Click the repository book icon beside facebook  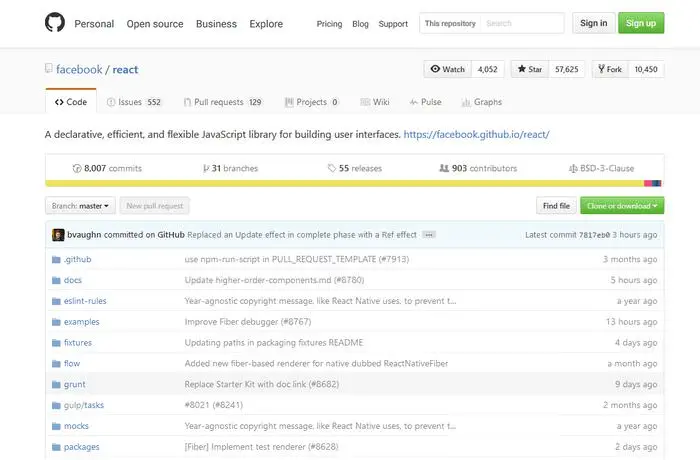coord(49,68)
